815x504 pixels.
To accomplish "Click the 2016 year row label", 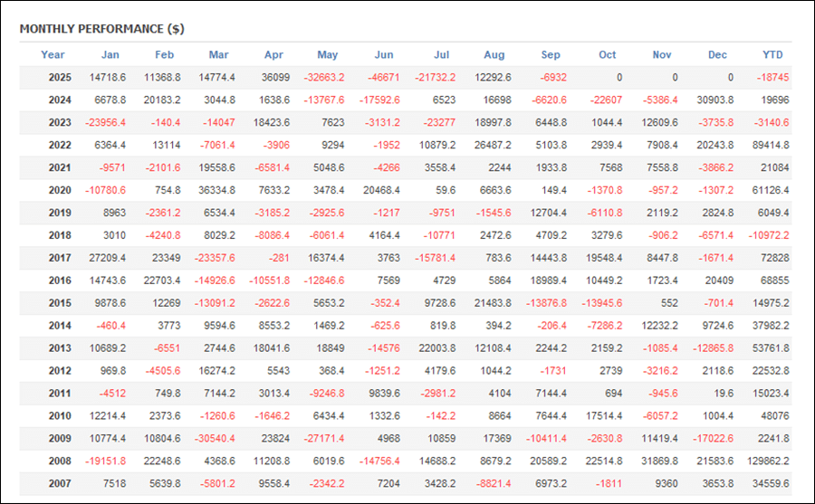I will tap(61, 280).
